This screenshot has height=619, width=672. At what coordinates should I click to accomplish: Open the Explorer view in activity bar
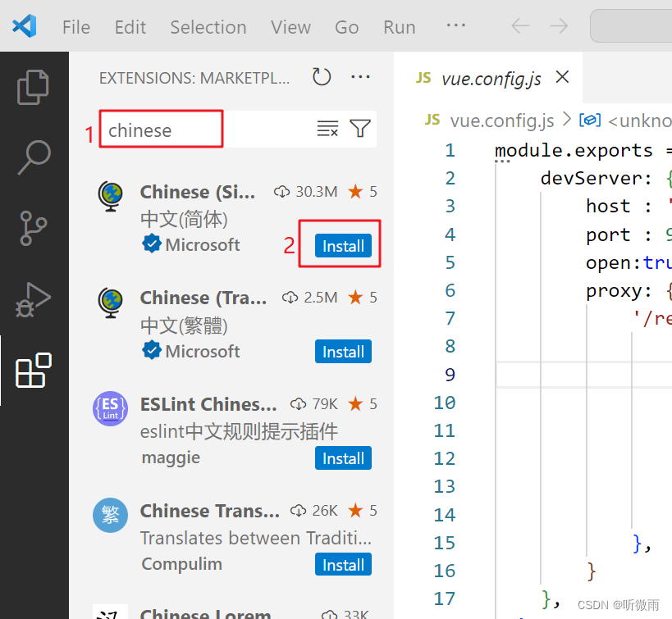coord(33,87)
